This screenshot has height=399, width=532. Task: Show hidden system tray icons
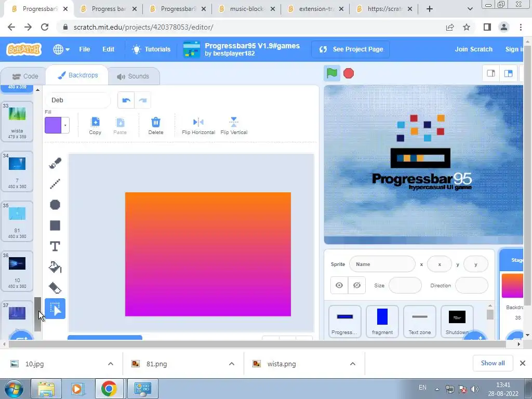click(437, 389)
